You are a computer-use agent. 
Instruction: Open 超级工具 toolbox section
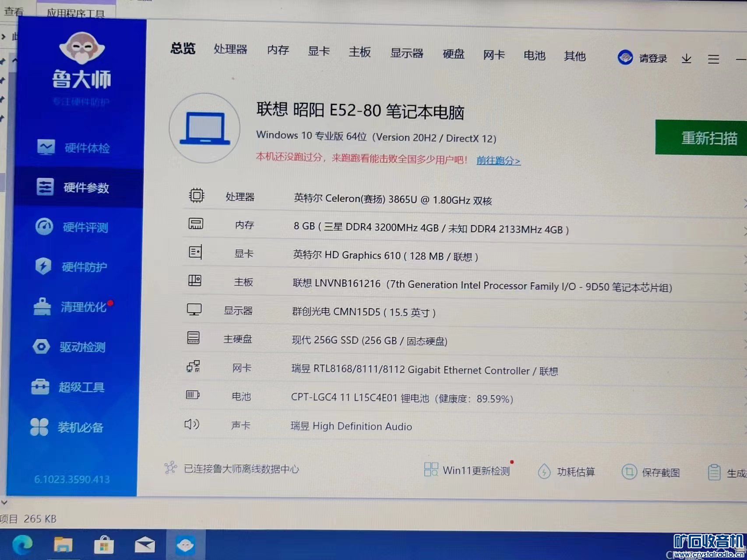point(67,387)
